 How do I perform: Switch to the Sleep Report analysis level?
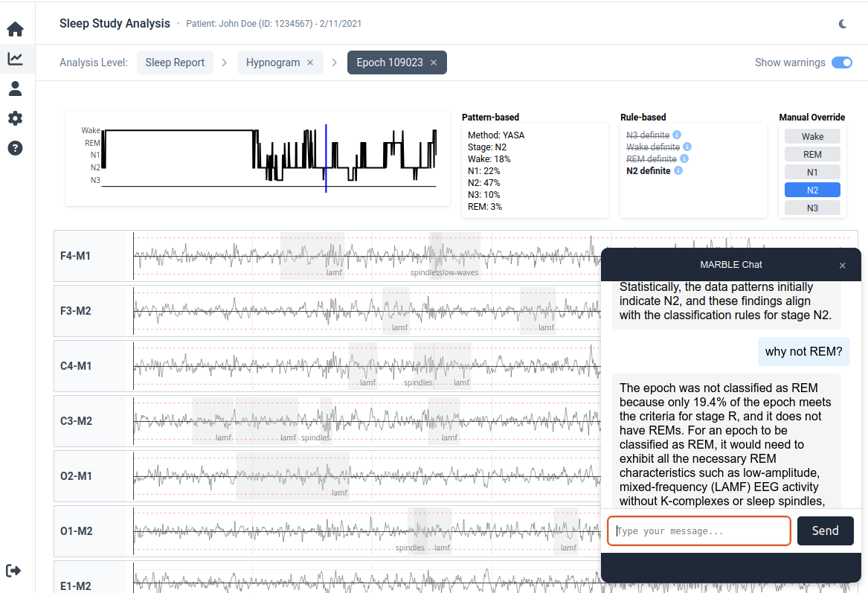point(175,62)
